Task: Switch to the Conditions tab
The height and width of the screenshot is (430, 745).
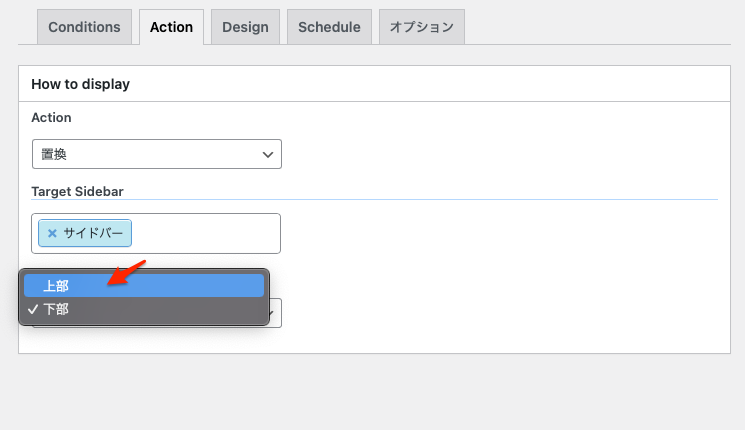Action: [84, 27]
